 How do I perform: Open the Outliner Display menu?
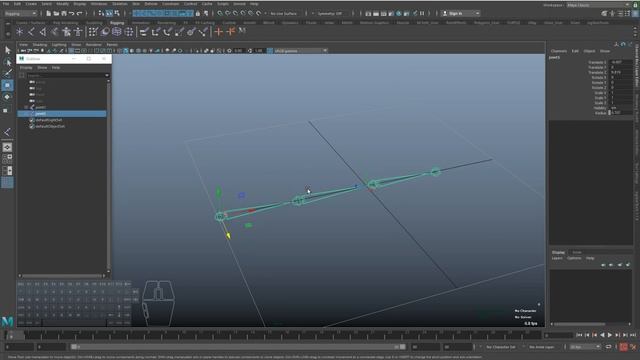[x=26, y=67]
